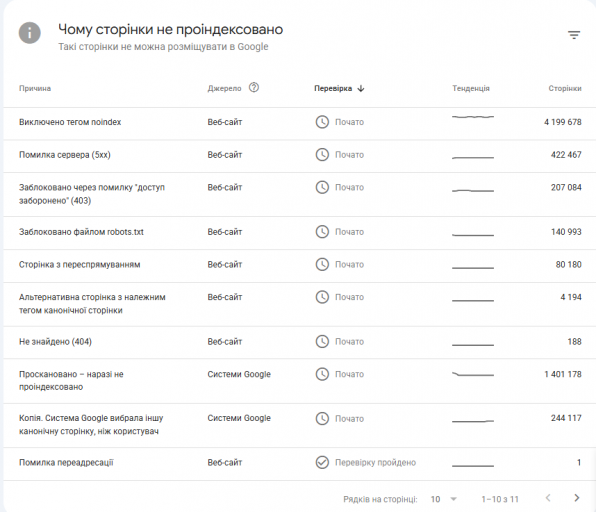The width and height of the screenshot is (596, 512).
Task: Go to next page with right chevron
Action: 577,498
